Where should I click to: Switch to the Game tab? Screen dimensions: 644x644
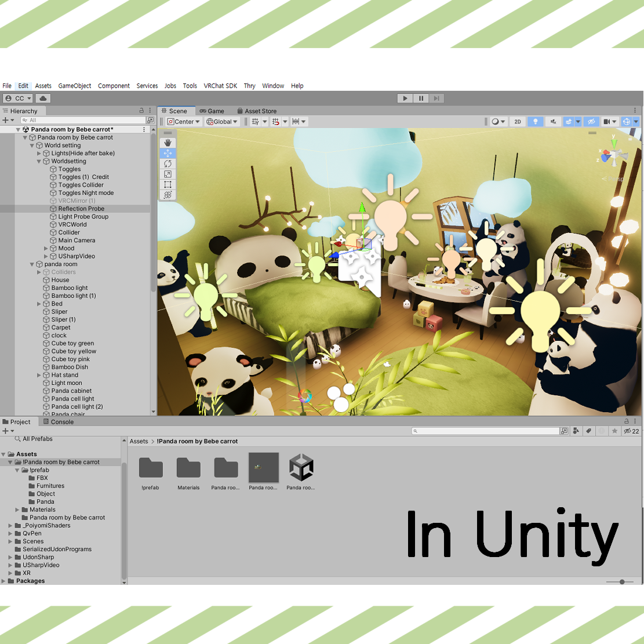[212, 110]
